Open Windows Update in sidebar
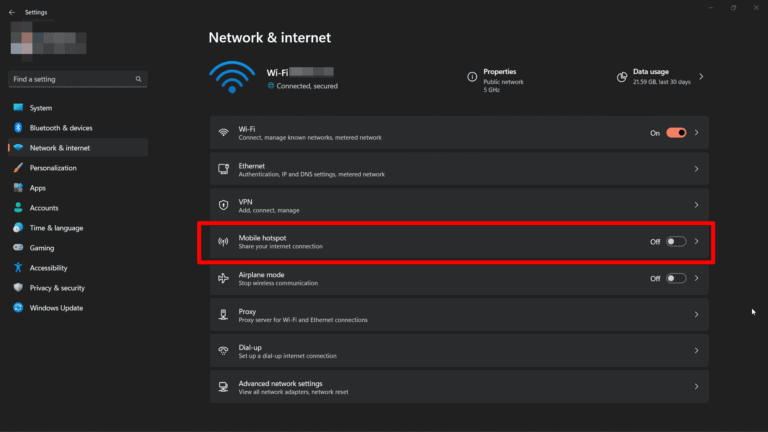This screenshot has width=768, height=432. click(56, 308)
